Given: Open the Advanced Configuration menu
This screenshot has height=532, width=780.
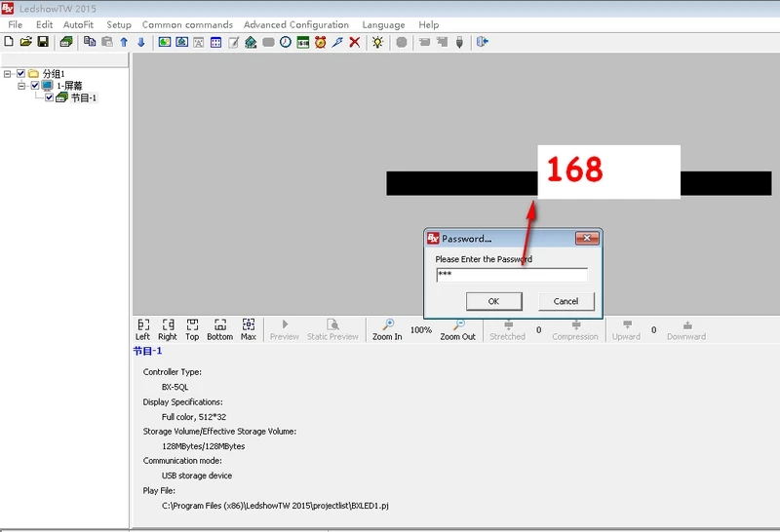Looking at the screenshot, I should point(296,25).
